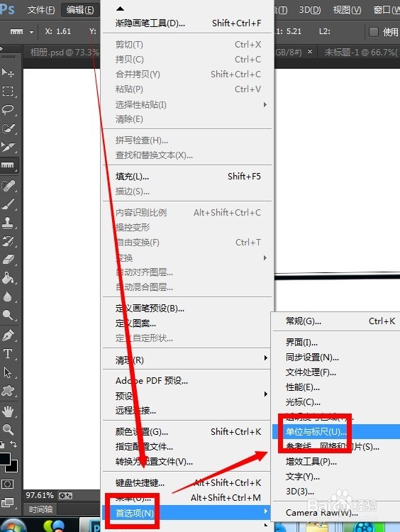Toggle Quick Mask mode icon
The image size is (400, 532).
pyautogui.click(x=8, y=484)
